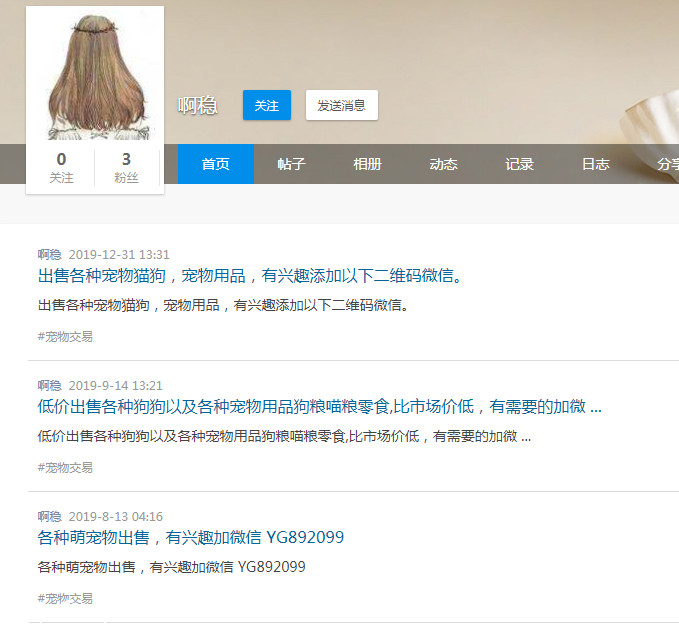Click the blue 关注 follow button

pos(266,105)
